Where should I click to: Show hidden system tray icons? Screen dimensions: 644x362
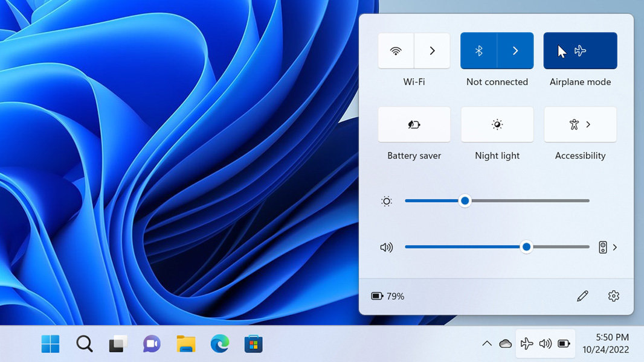(487, 344)
